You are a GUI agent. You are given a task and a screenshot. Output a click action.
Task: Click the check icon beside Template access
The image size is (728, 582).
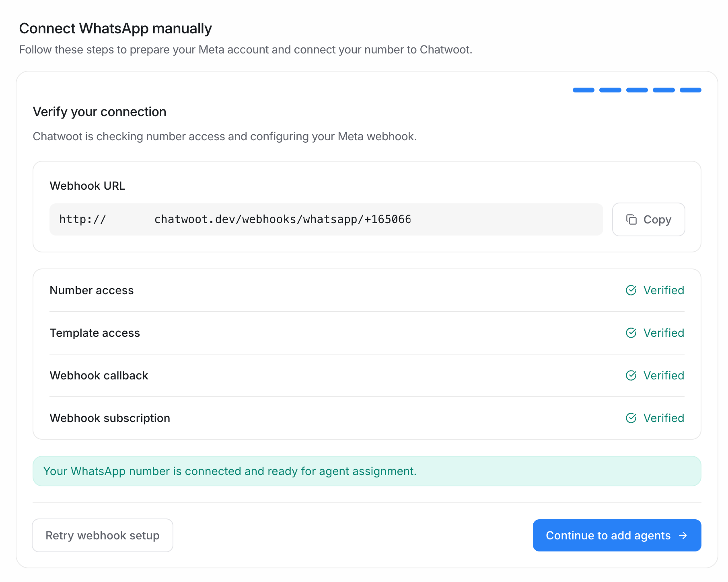pyautogui.click(x=631, y=333)
